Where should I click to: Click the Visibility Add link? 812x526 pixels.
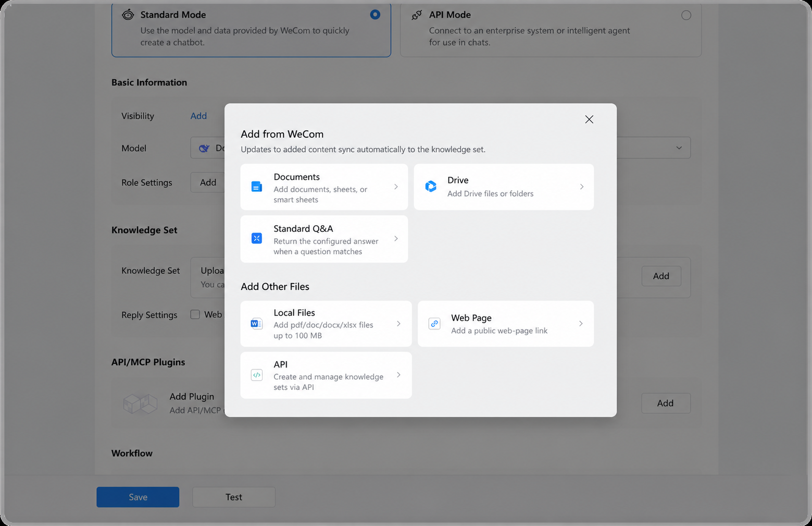coord(198,116)
